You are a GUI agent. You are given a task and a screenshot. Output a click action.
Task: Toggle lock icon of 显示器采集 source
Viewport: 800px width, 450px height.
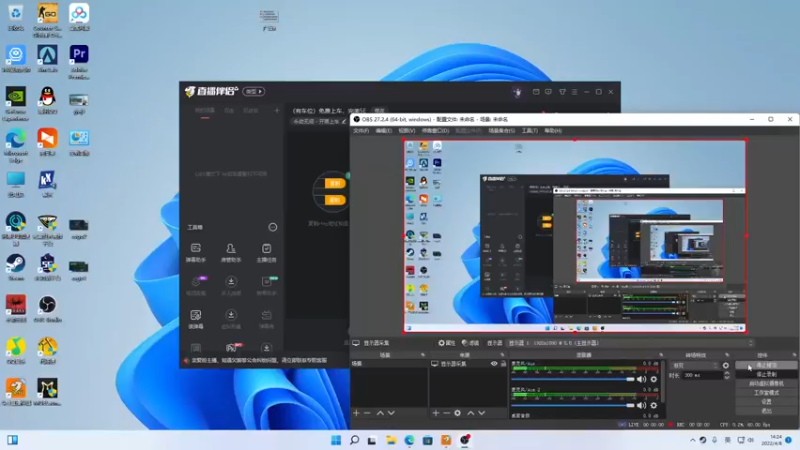503,364
